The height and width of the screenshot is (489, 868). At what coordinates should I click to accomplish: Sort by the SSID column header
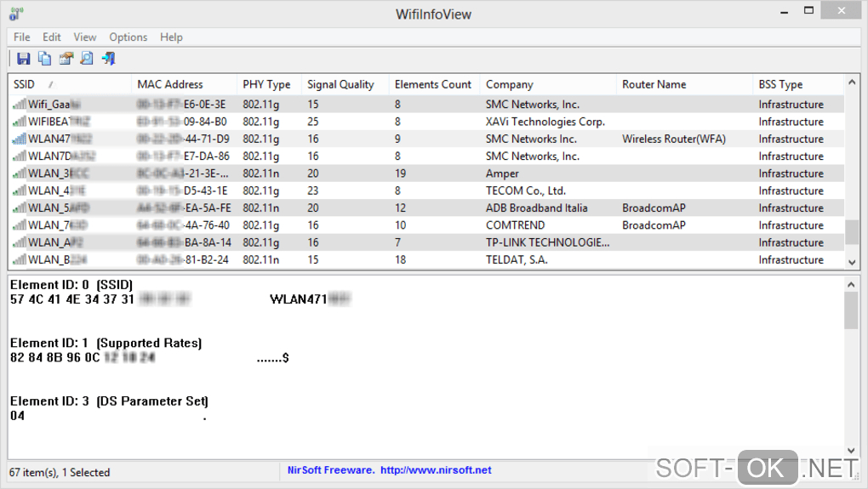(x=70, y=84)
